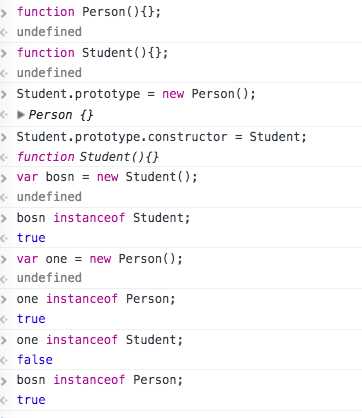The height and width of the screenshot is (418, 362).
Task: Expand the Person {} object triangle
Action: tap(21, 115)
